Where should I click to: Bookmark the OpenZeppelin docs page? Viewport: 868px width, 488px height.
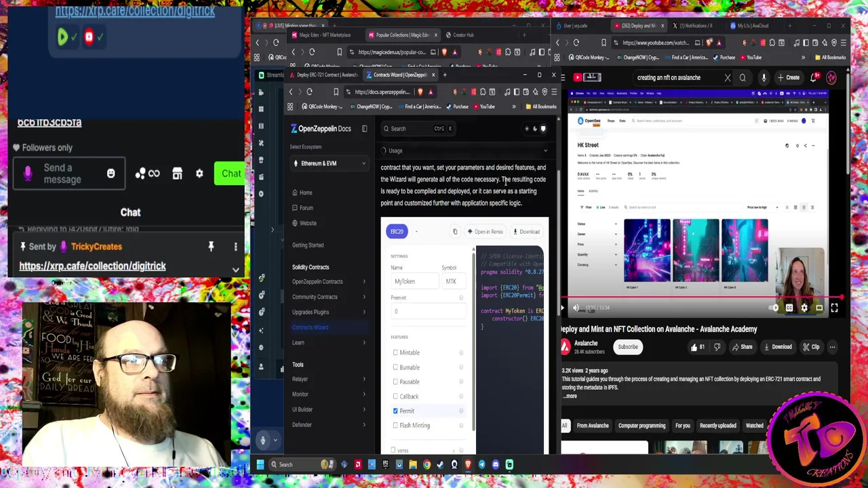coord(336,92)
